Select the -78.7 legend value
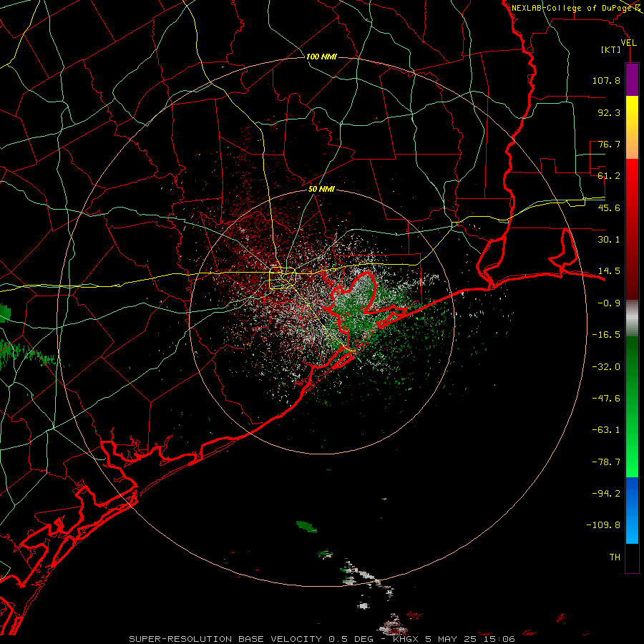The height and width of the screenshot is (644, 644). 606,462
